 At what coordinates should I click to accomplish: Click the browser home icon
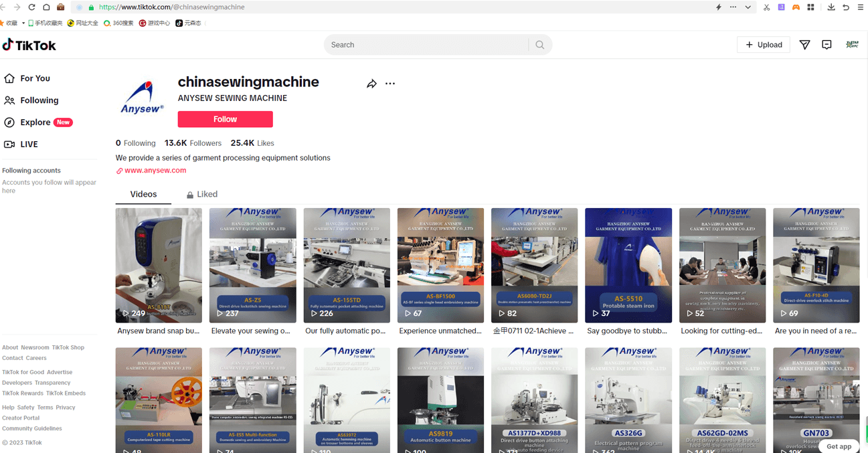click(x=46, y=7)
